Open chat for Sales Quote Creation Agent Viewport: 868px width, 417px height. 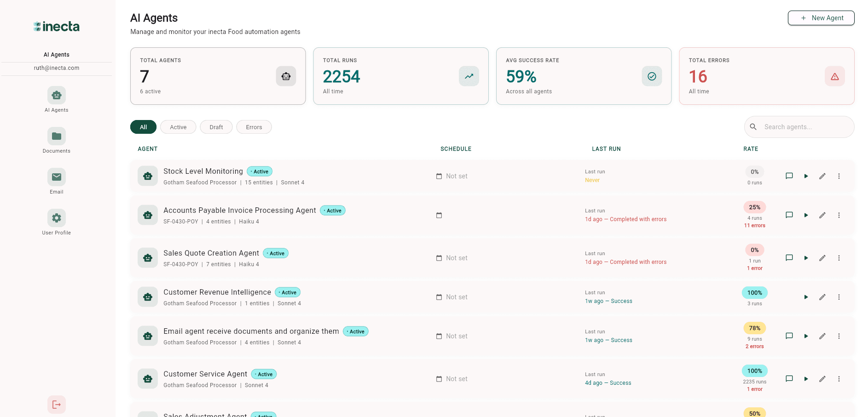click(789, 258)
